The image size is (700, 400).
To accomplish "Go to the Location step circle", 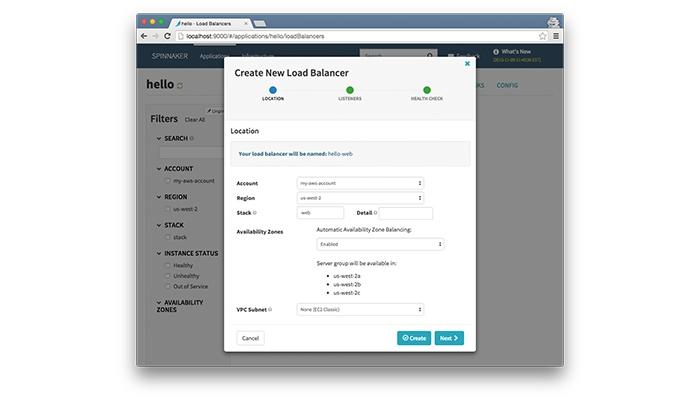I will [273, 90].
